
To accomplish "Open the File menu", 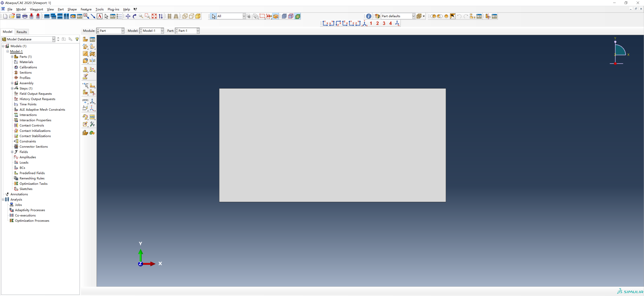I will pyautogui.click(x=10, y=9).
